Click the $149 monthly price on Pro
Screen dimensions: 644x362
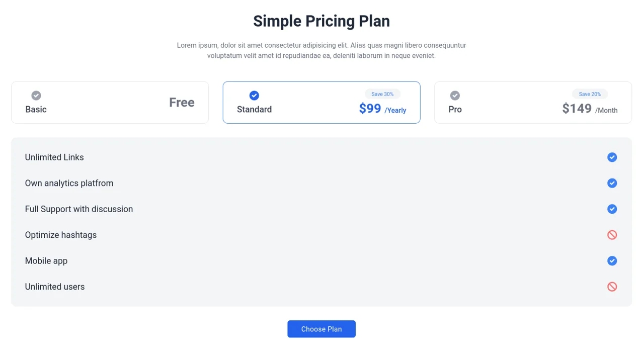click(x=577, y=108)
